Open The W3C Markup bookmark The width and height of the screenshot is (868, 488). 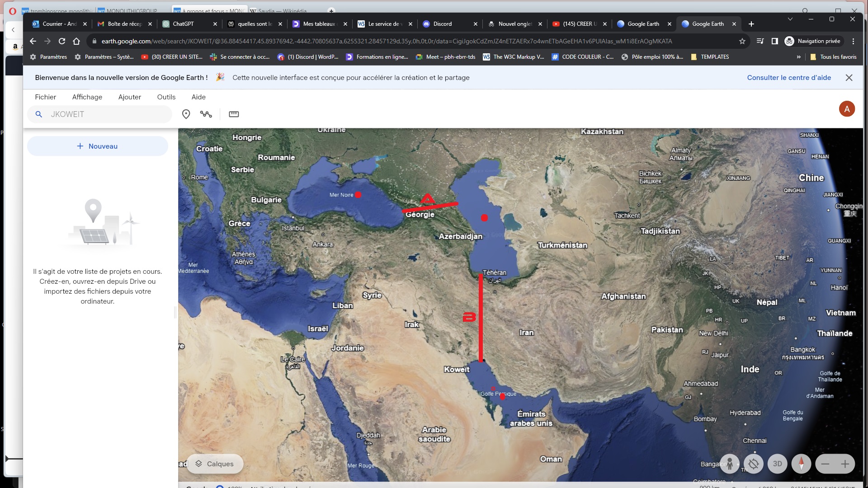pyautogui.click(x=514, y=57)
